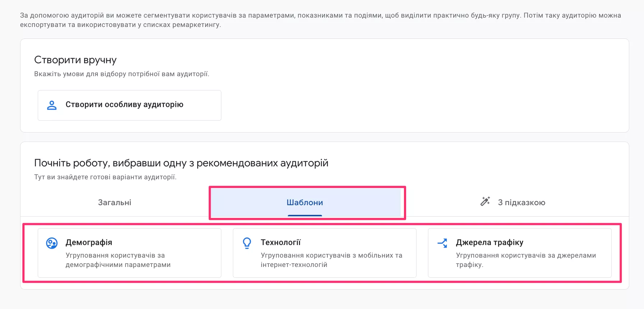Open the Технології template card
The width and height of the screenshot is (644, 309).
tap(324, 253)
